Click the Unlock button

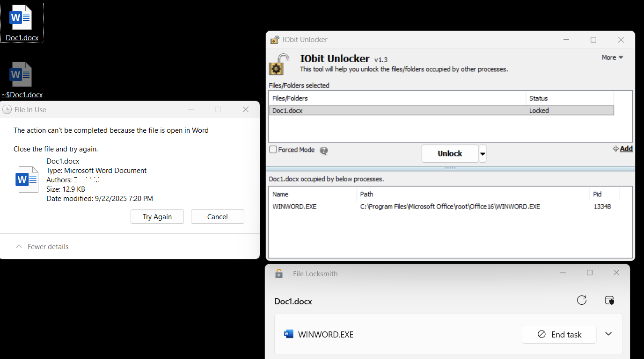pyautogui.click(x=450, y=154)
